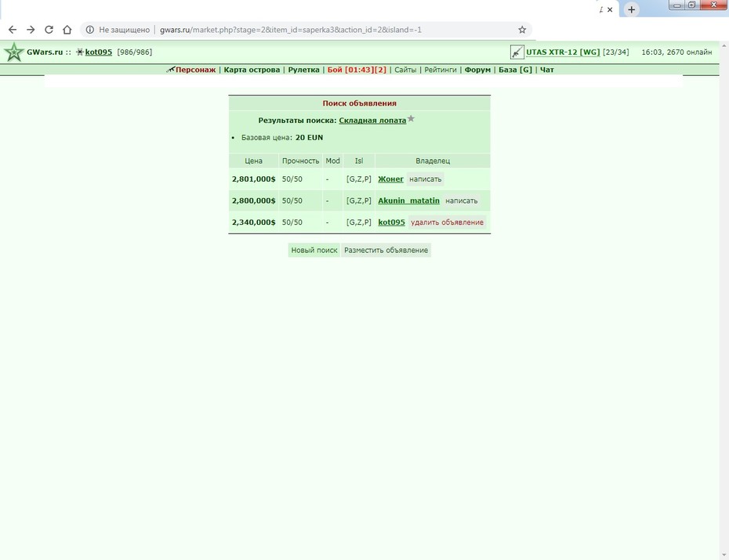Click the GWars green star logo

[x=14, y=52]
